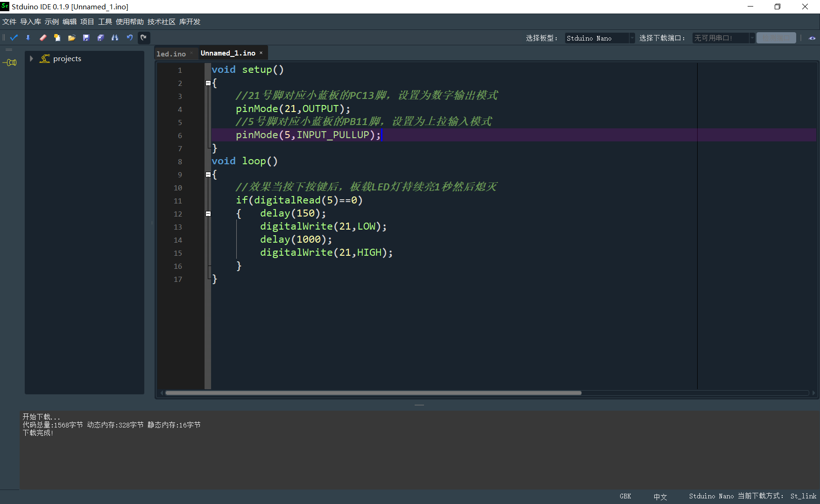Collapse the loop() function fold marker
Viewport: 820px width, 504px height.
208,175
